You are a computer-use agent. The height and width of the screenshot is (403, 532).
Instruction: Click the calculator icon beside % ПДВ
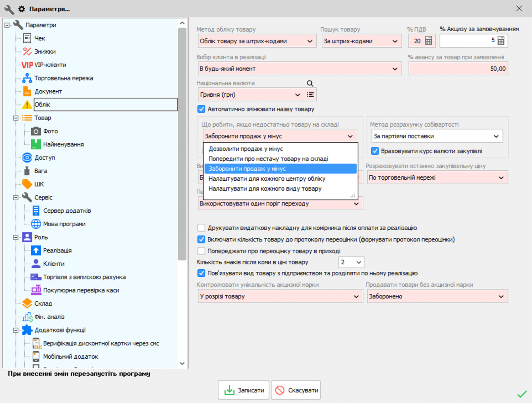coord(428,41)
